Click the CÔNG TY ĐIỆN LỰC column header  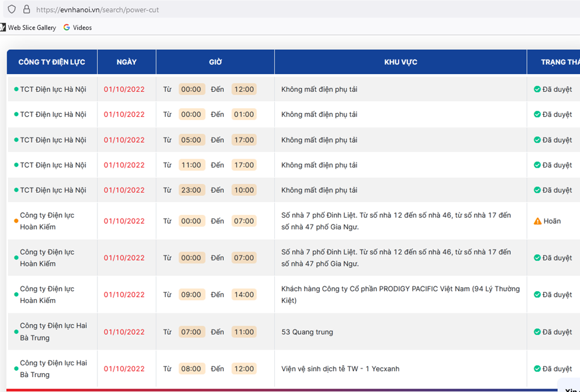click(52, 62)
